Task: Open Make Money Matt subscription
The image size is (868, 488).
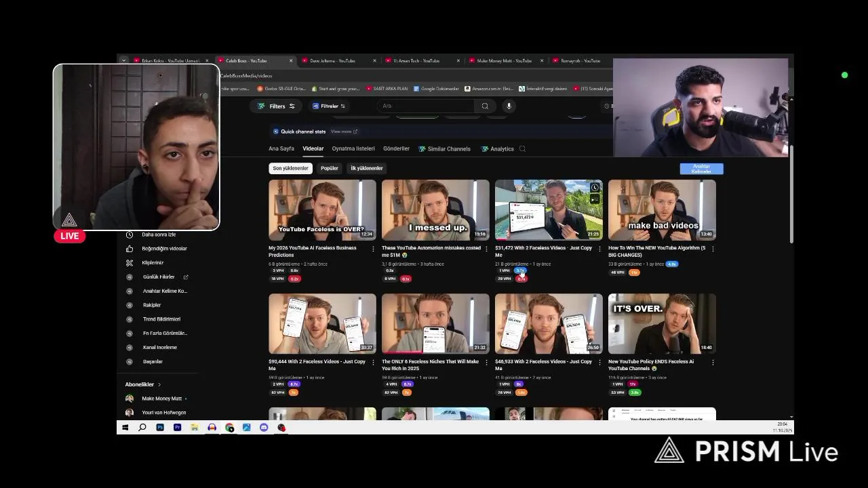Action: click(x=156, y=399)
